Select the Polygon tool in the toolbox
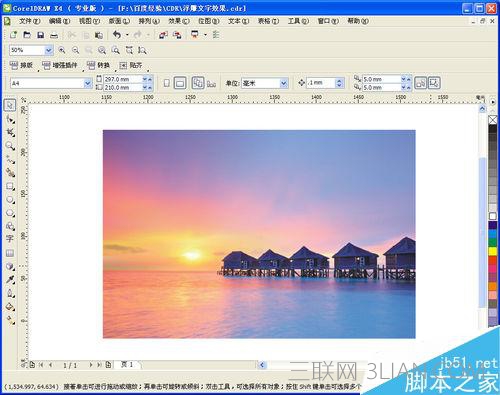 [10, 213]
